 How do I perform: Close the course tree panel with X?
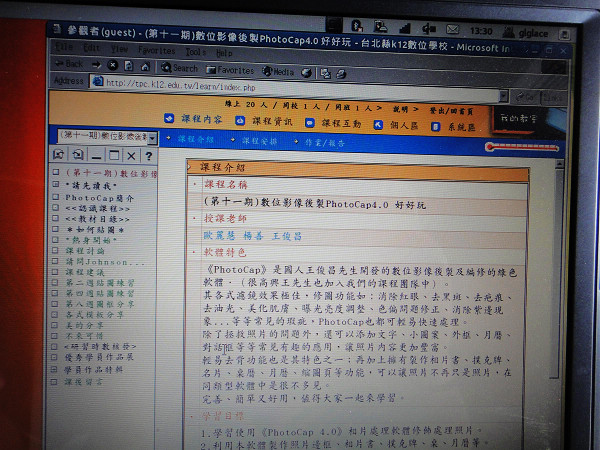(x=131, y=156)
